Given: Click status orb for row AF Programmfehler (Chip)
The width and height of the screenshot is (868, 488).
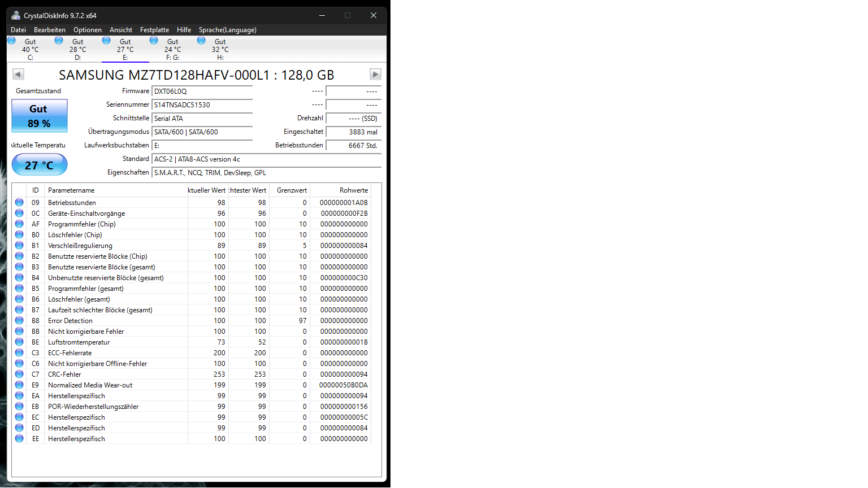Looking at the screenshot, I should 19,224.
